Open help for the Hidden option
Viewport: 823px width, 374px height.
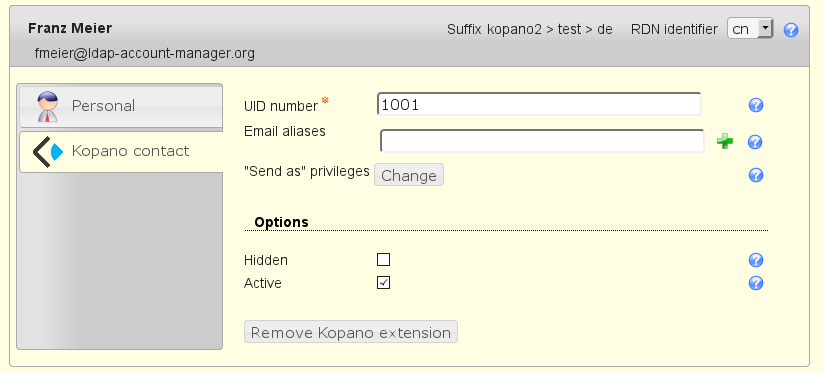point(755,260)
